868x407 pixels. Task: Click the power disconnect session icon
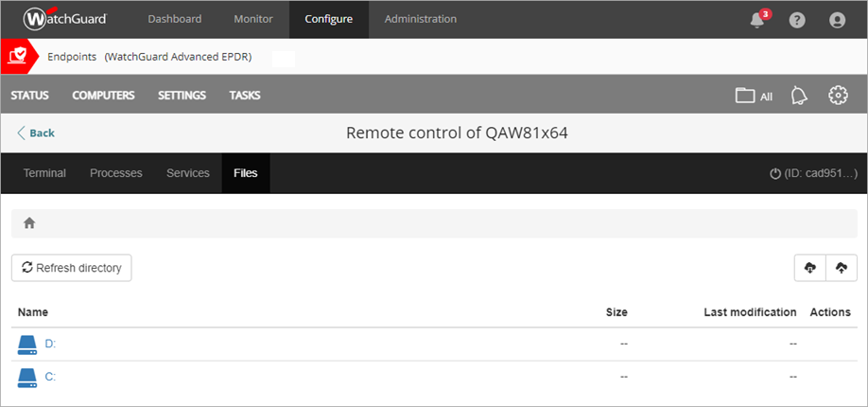[775, 174]
